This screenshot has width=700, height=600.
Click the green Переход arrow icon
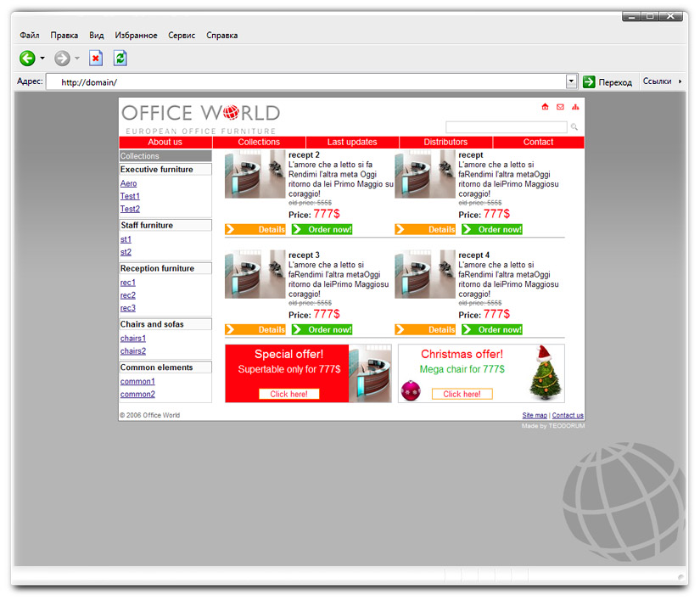(589, 81)
